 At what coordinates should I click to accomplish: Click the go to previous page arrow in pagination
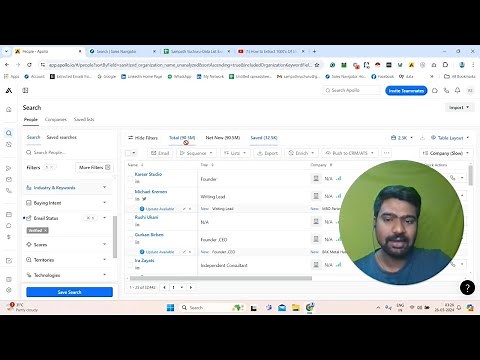[164, 287]
